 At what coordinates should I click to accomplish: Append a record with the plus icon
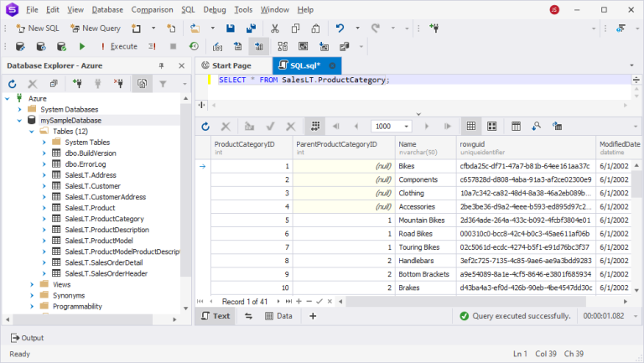click(x=299, y=302)
